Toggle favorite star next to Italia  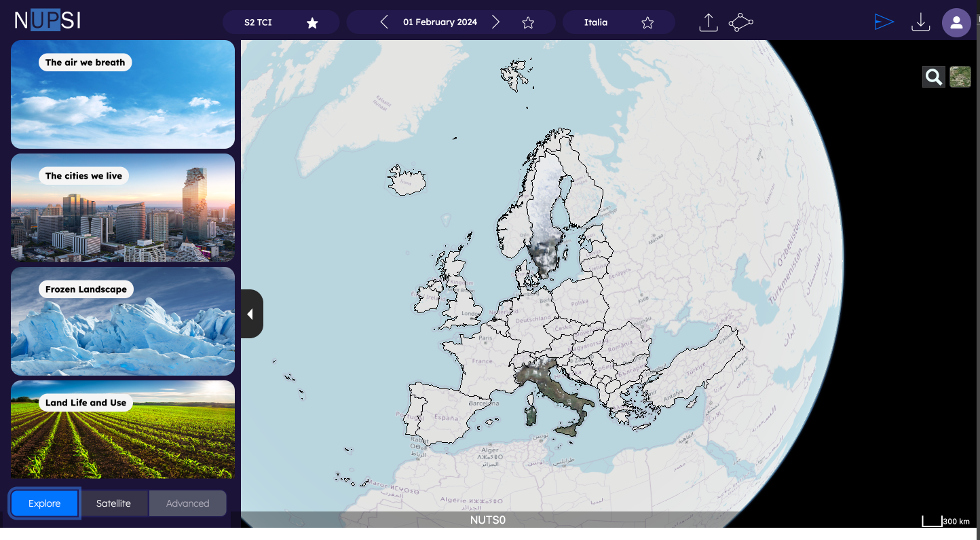pos(647,23)
